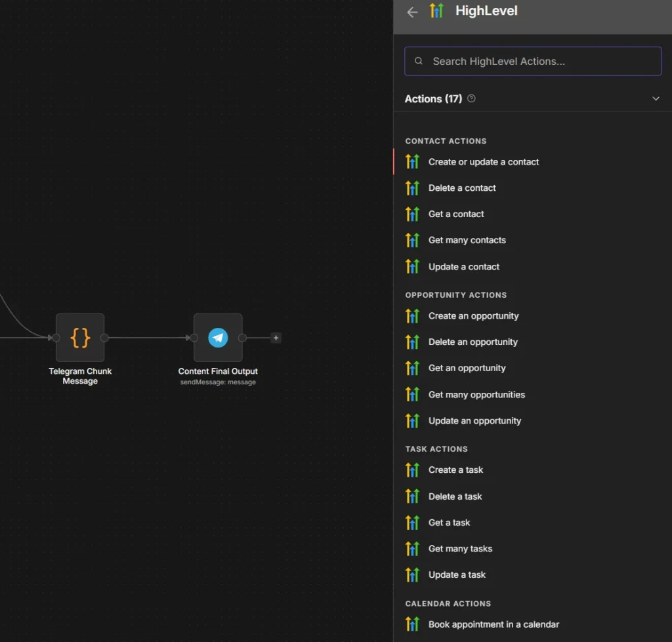Screen dimensions: 672x642
Task: Click the icon beside Get many tasks
Action: coord(412,549)
